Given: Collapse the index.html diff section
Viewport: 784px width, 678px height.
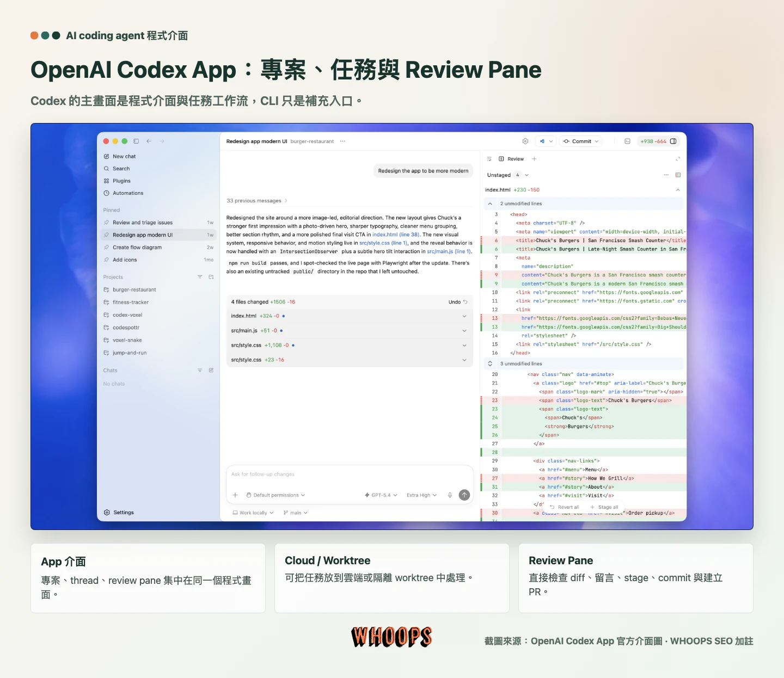Looking at the screenshot, I should click(x=678, y=190).
